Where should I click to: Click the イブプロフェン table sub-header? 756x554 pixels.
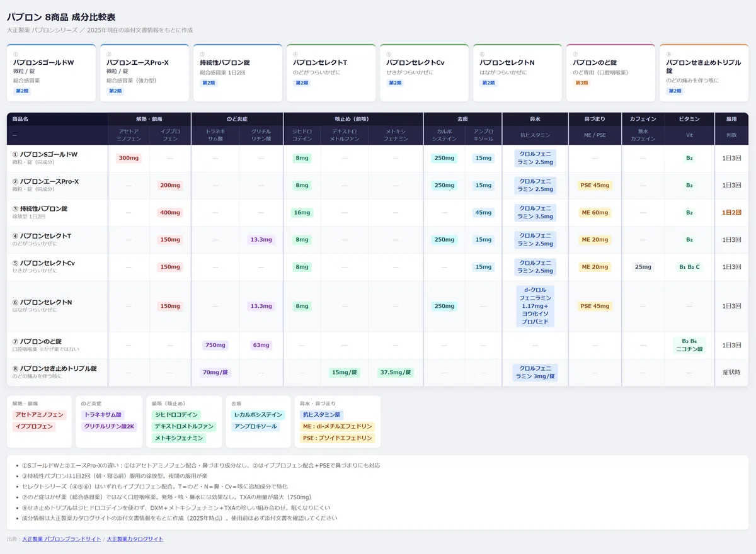tap(170, 135)
